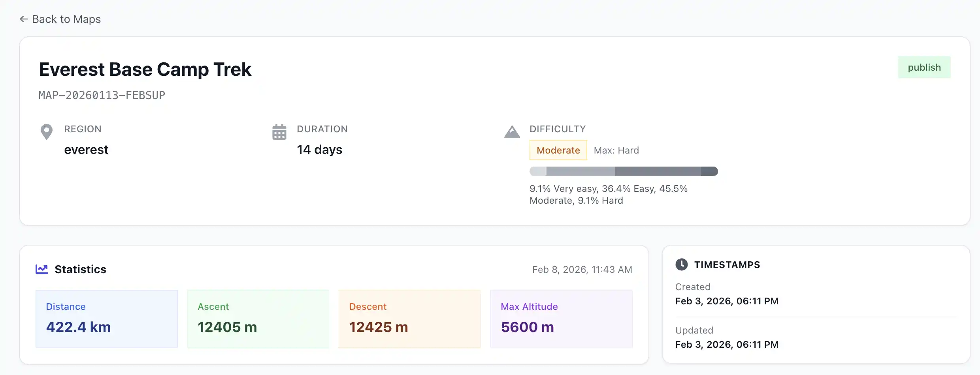Image resolution: width=980 pixels, height=375 pixels.
Task: Go back to Maps
Action: click(x=66, y=19)
